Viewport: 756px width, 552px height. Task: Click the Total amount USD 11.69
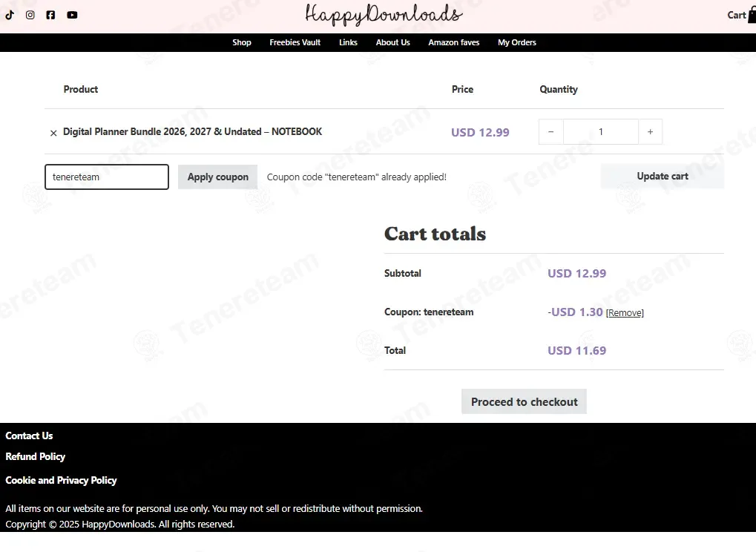point(576,350)
